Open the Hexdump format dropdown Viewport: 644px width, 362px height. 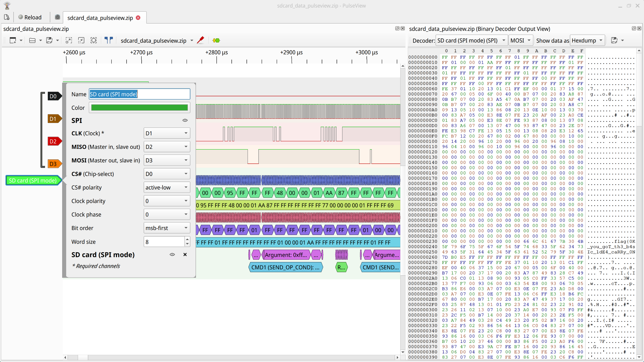pyautogui.click(x=587, y=40)
